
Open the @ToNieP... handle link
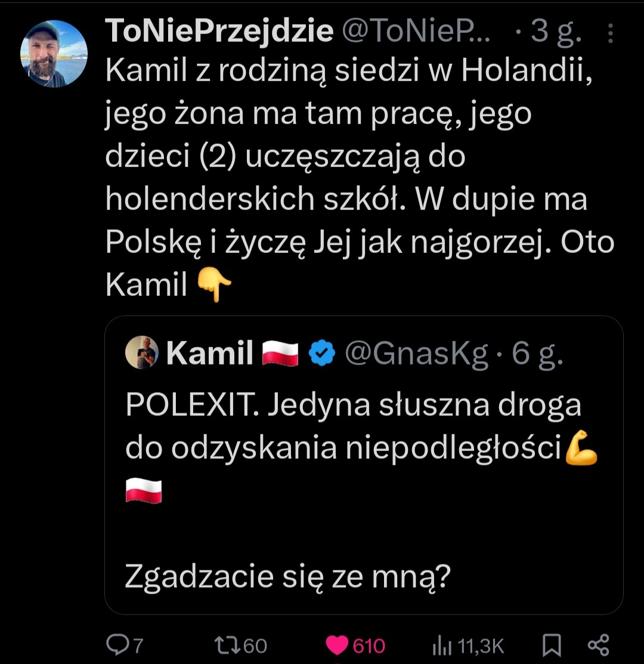[416, 31]
